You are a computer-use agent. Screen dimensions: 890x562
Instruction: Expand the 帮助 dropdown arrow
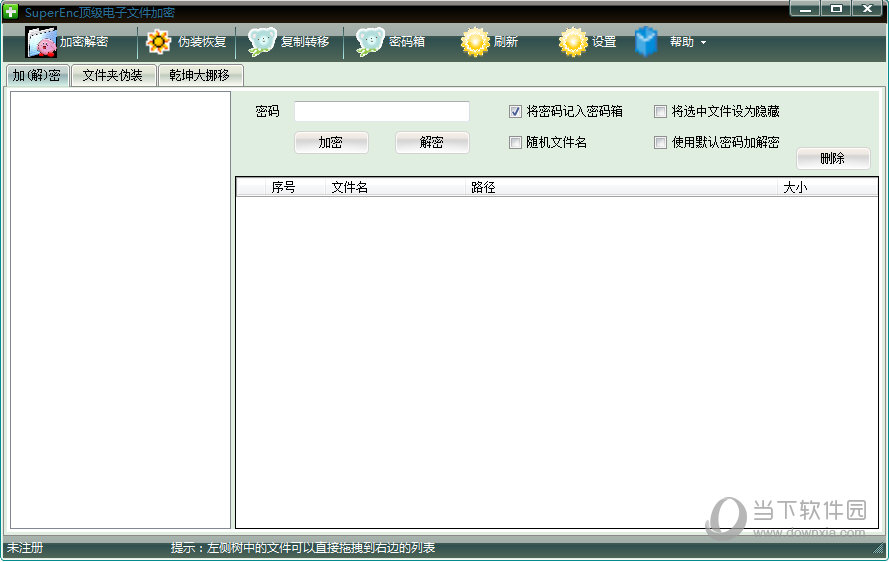[703, 43]
